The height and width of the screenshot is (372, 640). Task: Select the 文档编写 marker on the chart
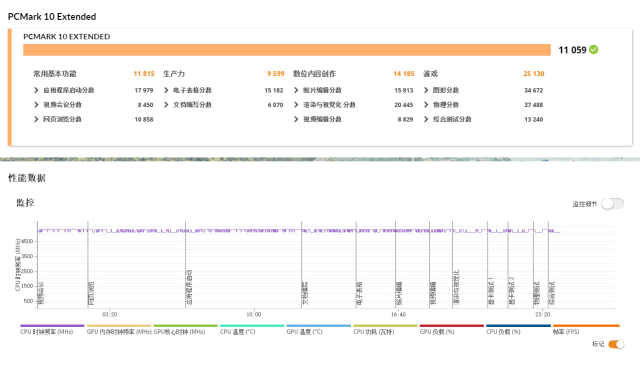pos(305,293)
